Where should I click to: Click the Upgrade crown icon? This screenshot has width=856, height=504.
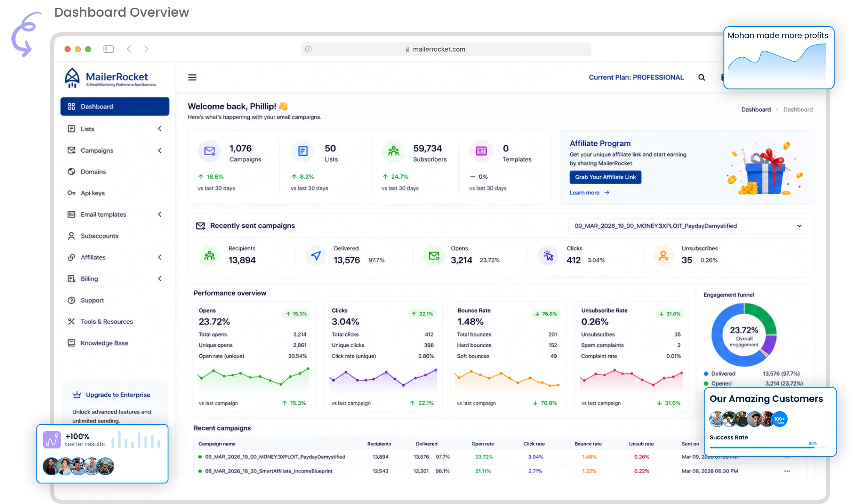(77, 395)
